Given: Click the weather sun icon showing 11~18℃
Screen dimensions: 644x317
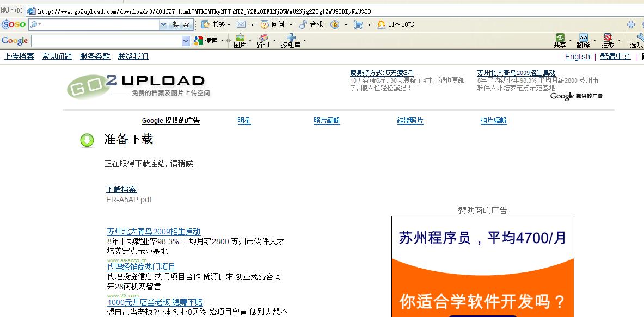Looking at the screenshot, I should click(x=382, y=24).
